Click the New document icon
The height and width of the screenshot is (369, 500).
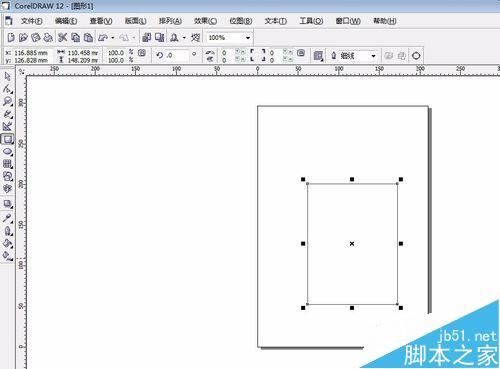pos(11,37)
